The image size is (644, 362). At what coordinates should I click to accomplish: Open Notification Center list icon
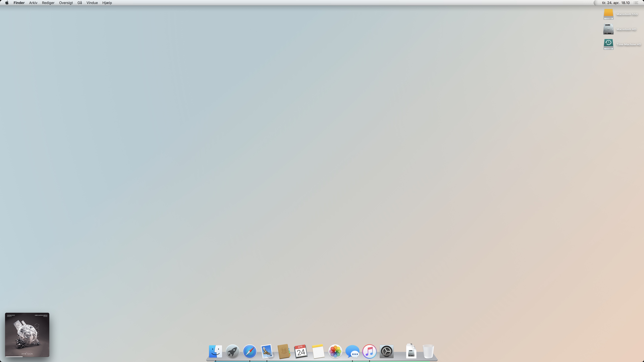coord(636,3)
